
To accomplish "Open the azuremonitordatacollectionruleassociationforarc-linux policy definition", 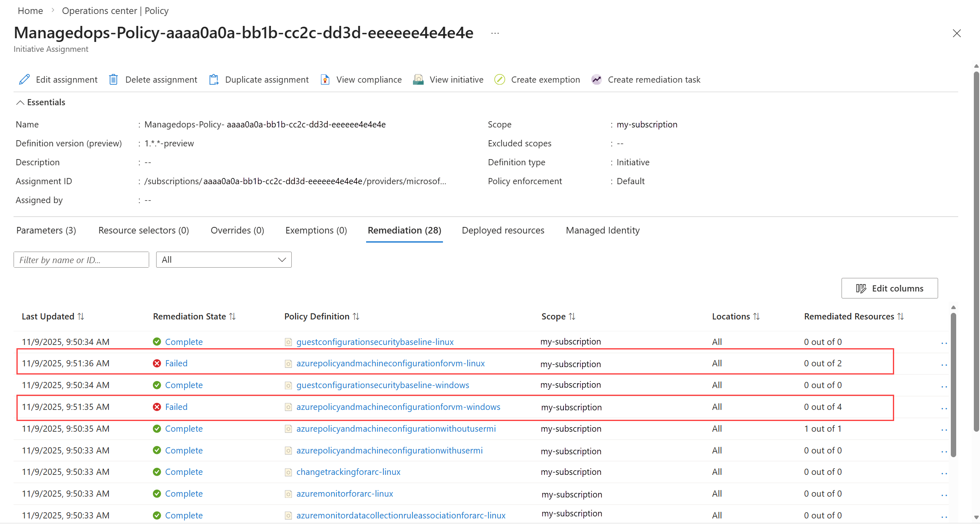I will pyautogui.click(x=401, y=516).
